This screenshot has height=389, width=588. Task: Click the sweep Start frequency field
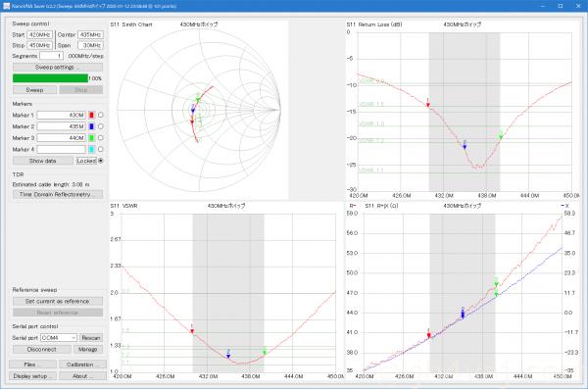(40, 34)
